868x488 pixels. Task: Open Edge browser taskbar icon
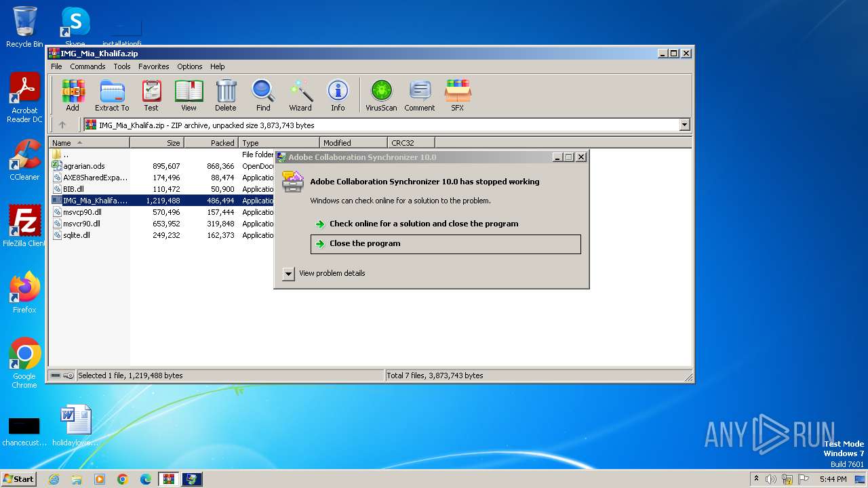146,479
